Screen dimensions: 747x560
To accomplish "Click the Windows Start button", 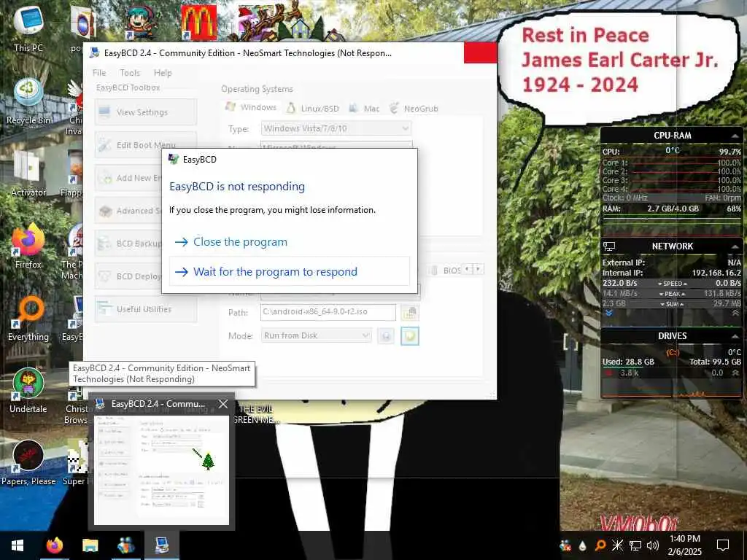I will click(x=18, y=545).
